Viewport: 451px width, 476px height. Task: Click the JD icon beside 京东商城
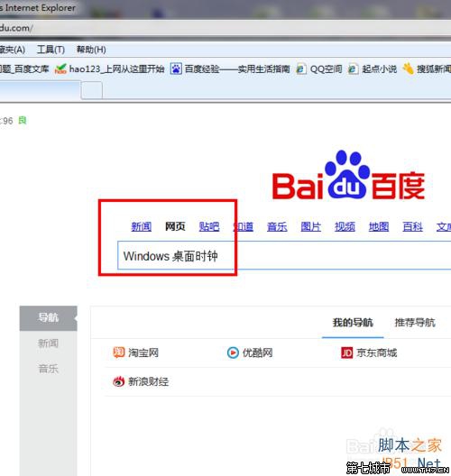(347, 352)
